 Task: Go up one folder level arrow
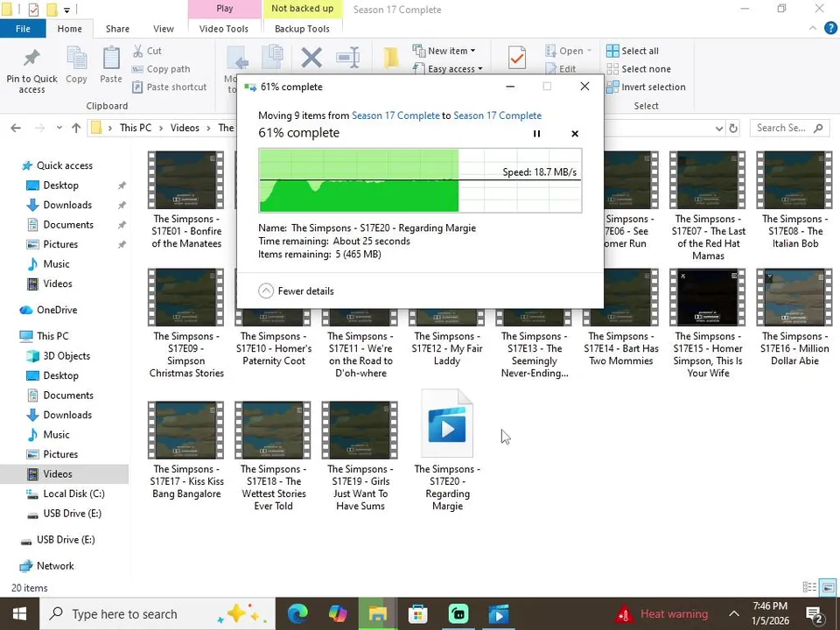click(x=76, y=128)
